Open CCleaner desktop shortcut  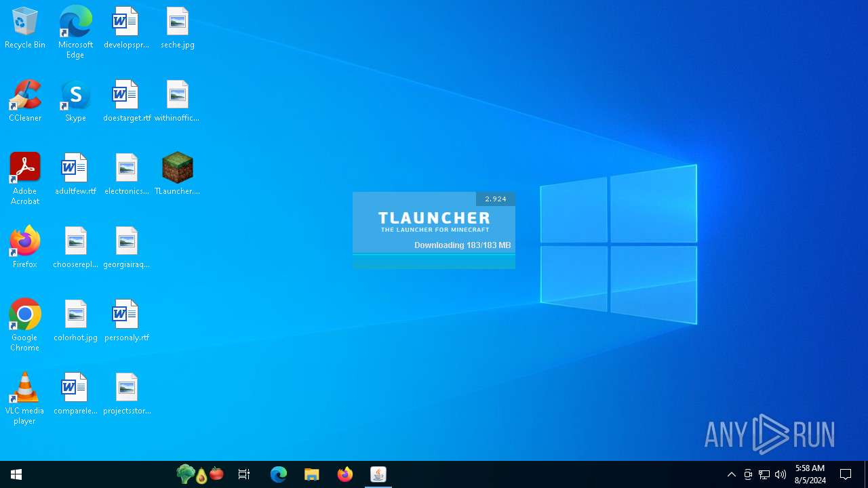point(25,102)
